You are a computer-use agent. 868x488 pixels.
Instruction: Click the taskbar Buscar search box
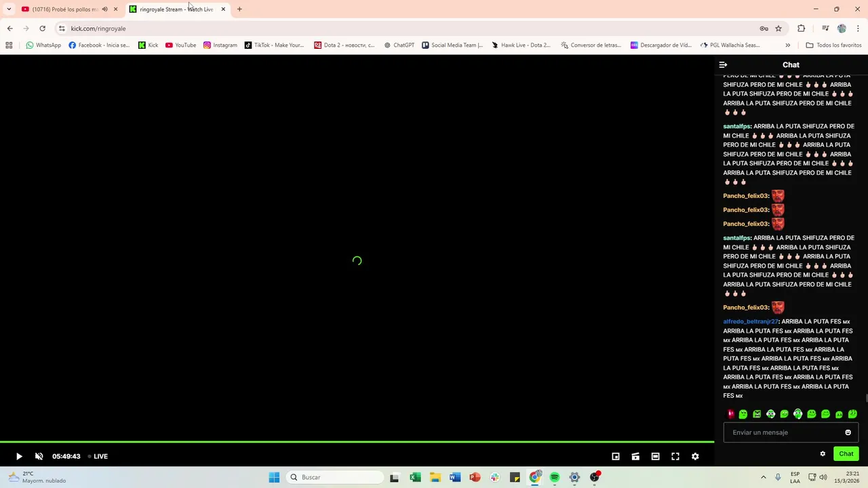335,477
